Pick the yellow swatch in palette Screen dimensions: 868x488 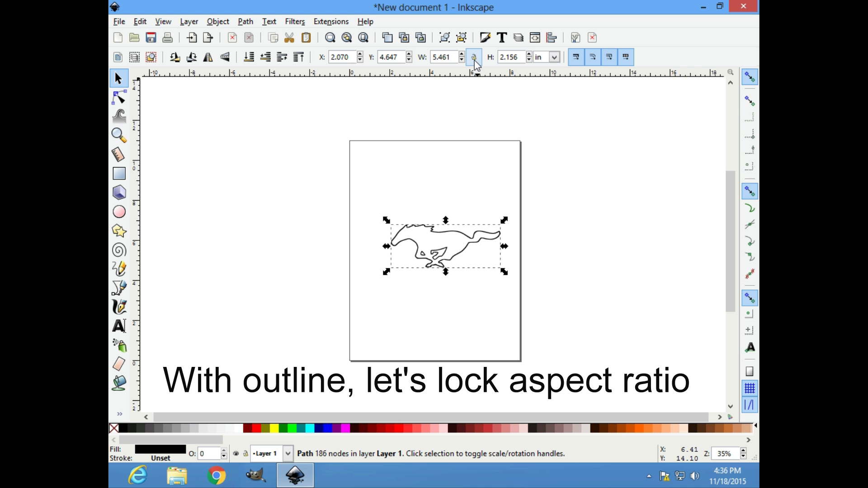(274, 428)
